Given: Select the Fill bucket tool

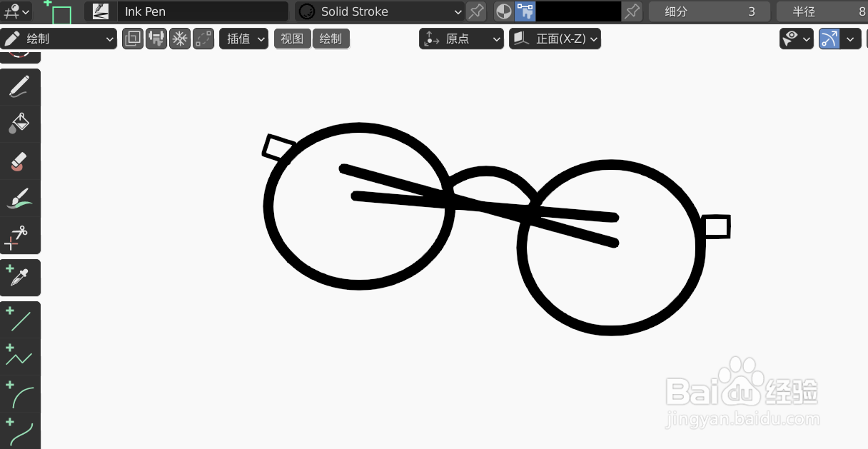Looking at the screenshot, I should (20, 123).
